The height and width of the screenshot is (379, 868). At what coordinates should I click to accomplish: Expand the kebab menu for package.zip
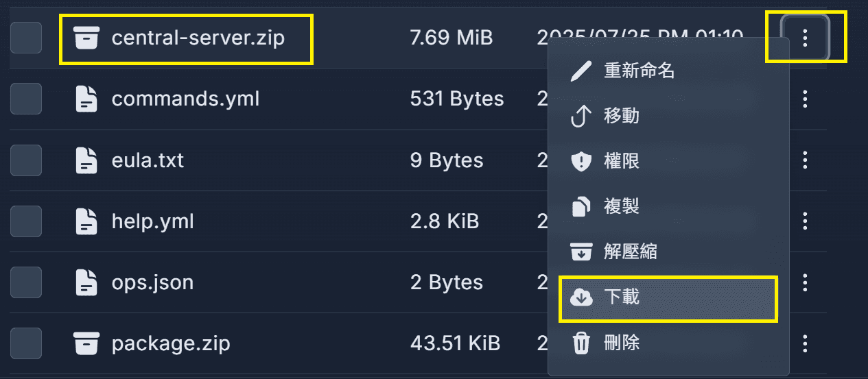tap(806, 343)
